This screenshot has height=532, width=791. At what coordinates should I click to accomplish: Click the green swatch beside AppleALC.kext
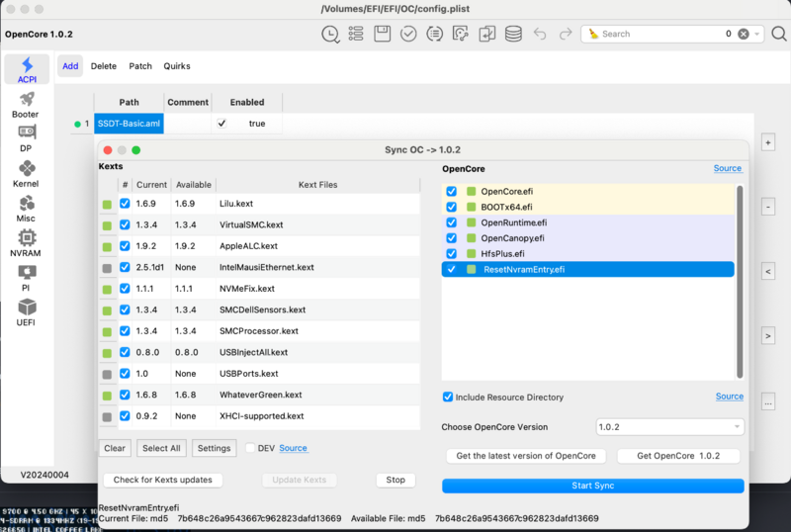(106, 248)
